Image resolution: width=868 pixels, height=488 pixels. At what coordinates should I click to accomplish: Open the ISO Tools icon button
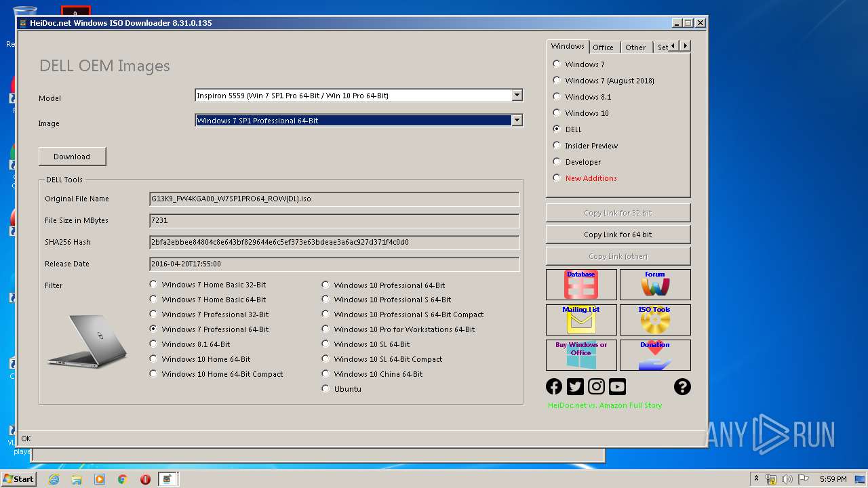(655, 320)
